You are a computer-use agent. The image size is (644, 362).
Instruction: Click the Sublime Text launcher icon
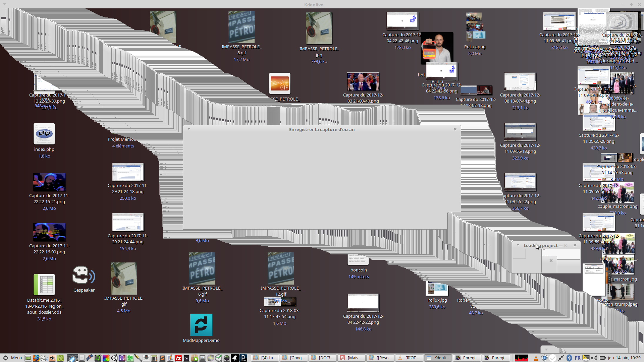coord(162,358)
